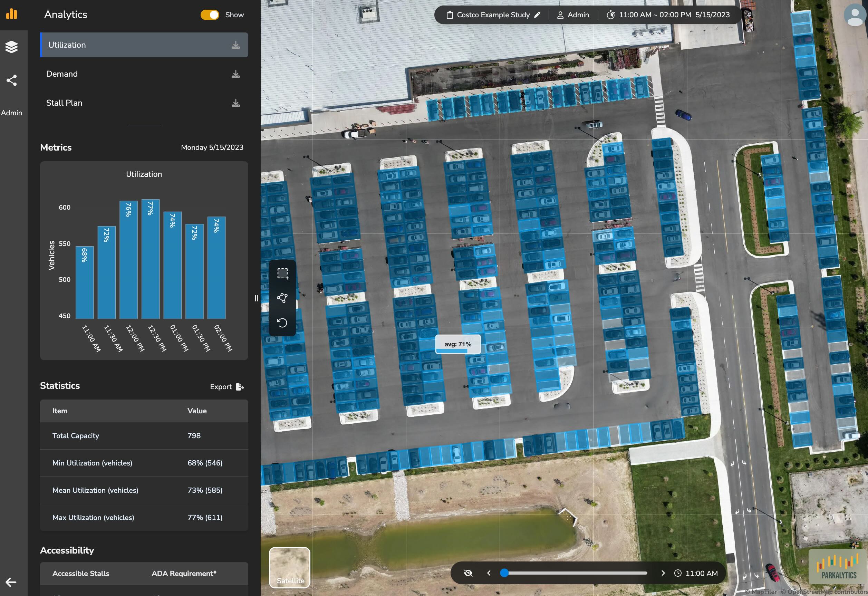
Task: Click the edit pencil next to Costco Example Study
Action: [x=538, y=15]
